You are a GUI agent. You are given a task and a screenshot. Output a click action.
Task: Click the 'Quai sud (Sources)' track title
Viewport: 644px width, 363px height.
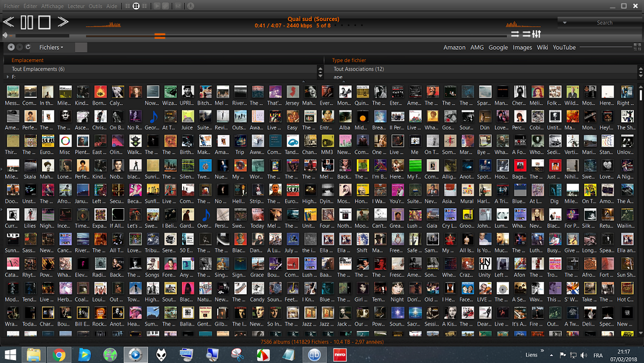(313, 19)
